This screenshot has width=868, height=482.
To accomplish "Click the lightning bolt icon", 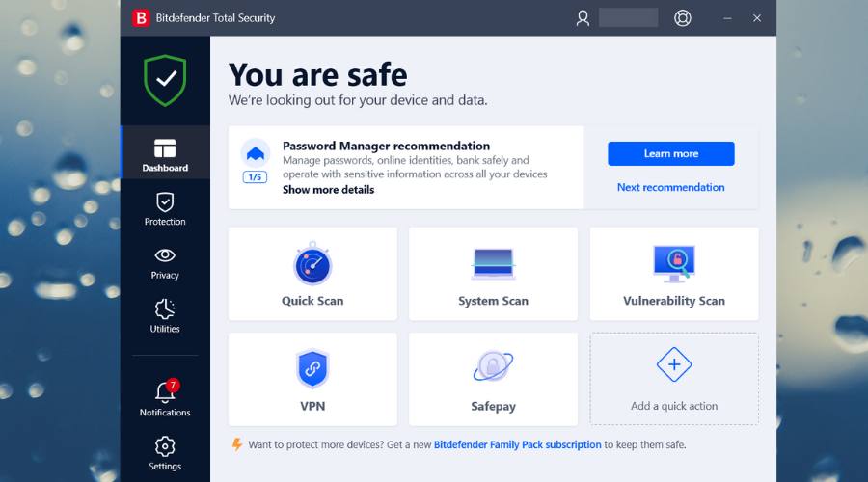I will pyautogui.click(x=237, y=444).
